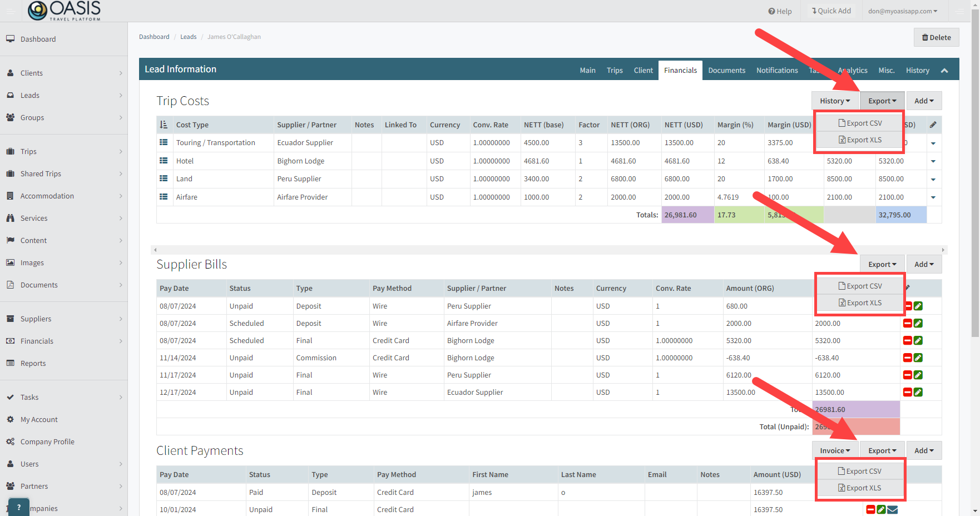Viewport: 980px width, 516px height.
Task: Click the Financials money icon in sidebar
Action: click(x=10, y=341)
